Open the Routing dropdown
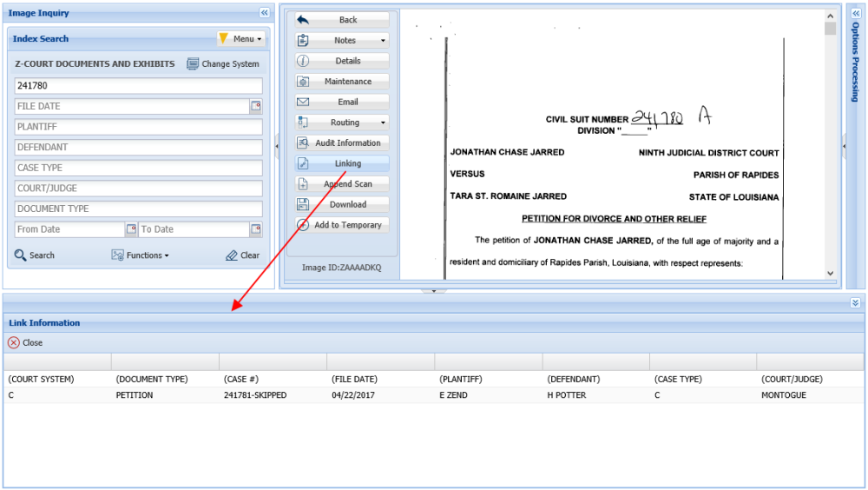Image resolution: width=868 pixels, height=490 pixels. tap(341, 122)
